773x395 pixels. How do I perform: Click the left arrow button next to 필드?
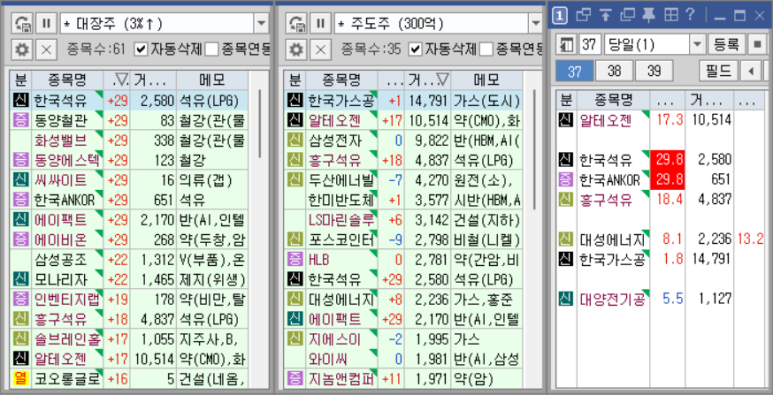pos(751,72)
